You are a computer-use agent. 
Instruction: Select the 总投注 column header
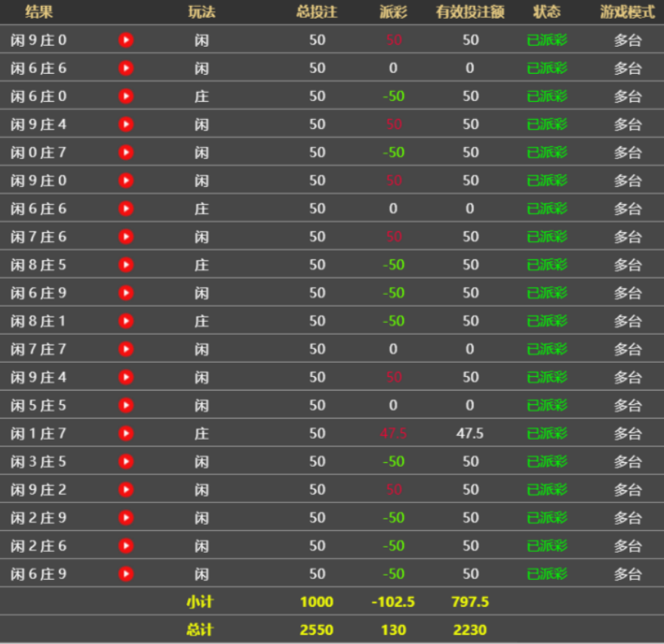tap(317, 11)
